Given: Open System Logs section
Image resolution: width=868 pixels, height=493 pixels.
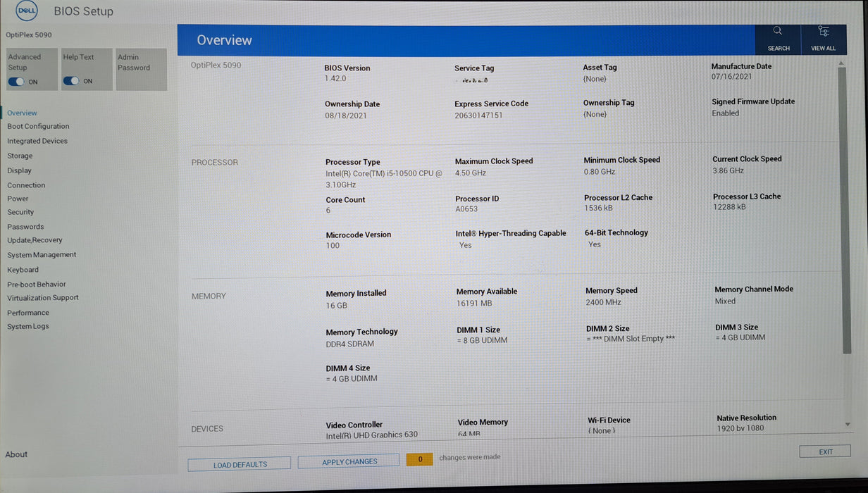Looking at the screenshot, I should 28,327.
